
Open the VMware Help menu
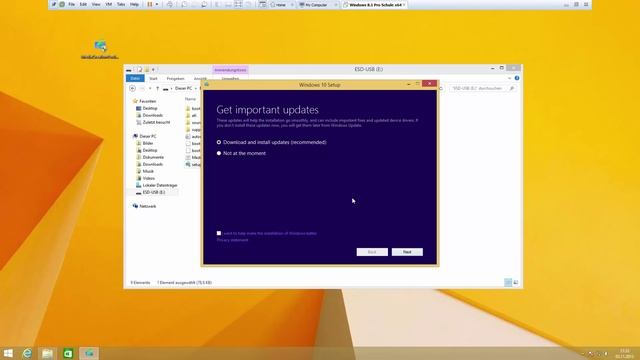(134, 4)
